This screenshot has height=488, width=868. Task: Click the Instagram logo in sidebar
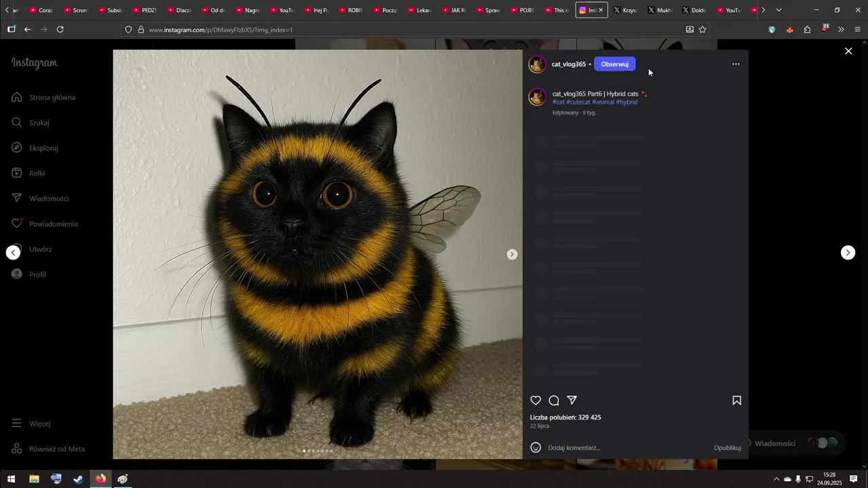[35, 63]
